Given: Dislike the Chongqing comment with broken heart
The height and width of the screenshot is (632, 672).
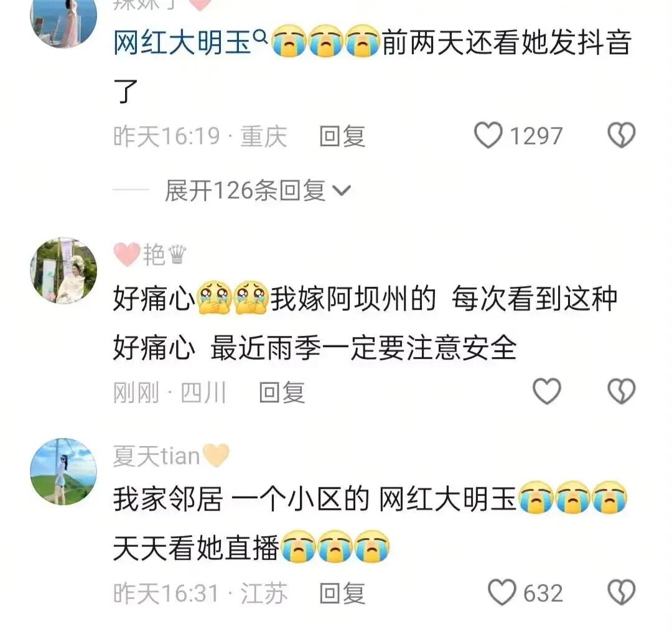Looking at the screenshot, I should tap(622, 136).
